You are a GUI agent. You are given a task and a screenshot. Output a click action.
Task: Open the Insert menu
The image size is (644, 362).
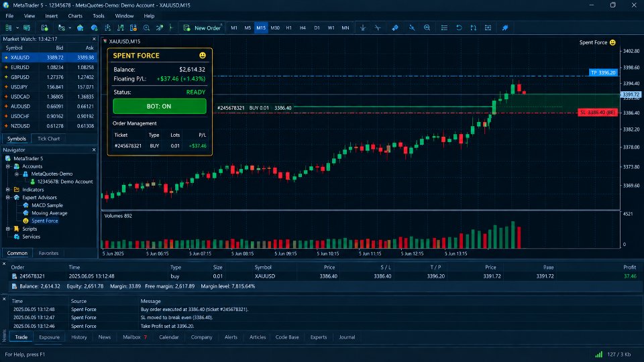pos(52,16)
